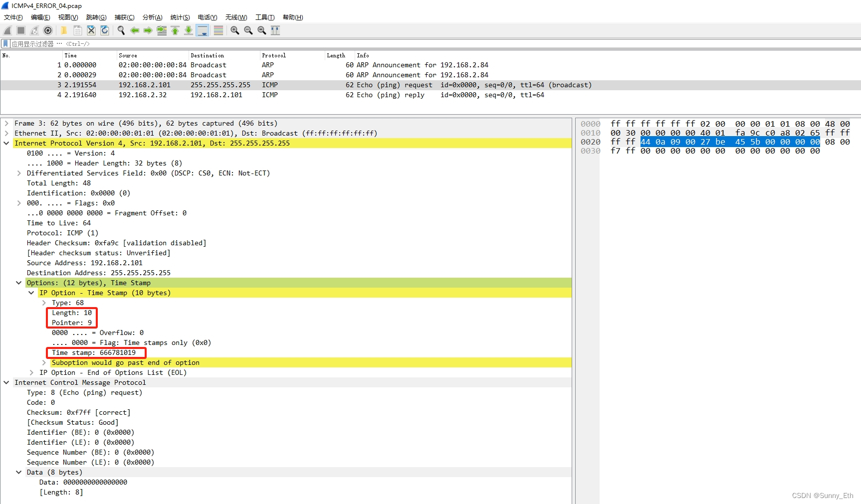This screenshot has width=861, height=504.
Task: Open capture options with the gear icon
Action: coord(48,30)
